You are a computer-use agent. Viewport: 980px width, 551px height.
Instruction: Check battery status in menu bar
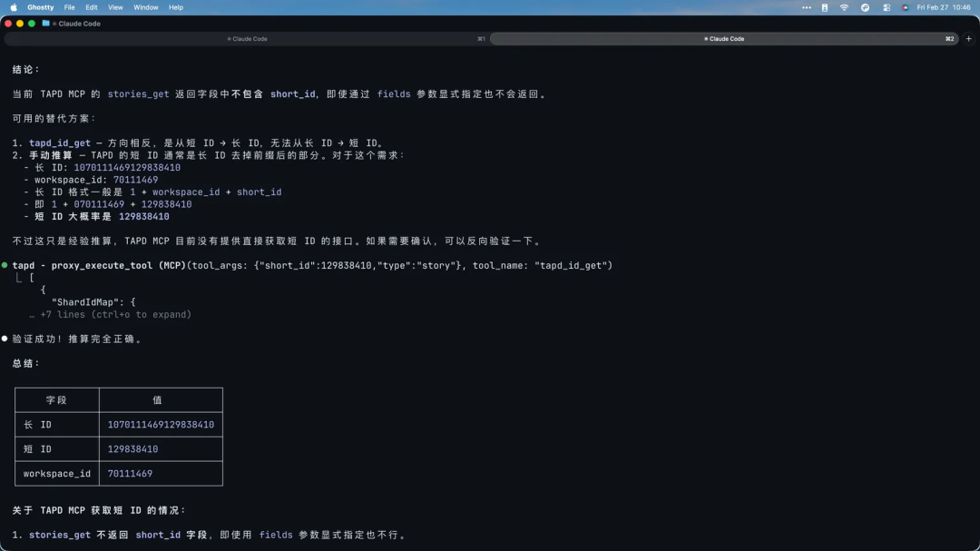click(x=824, y=6)
